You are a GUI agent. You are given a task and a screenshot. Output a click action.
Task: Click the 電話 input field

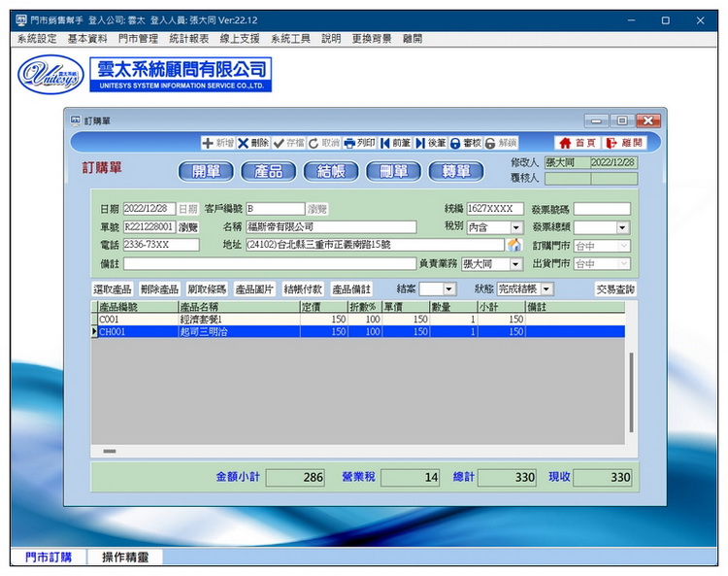[161, 245]
